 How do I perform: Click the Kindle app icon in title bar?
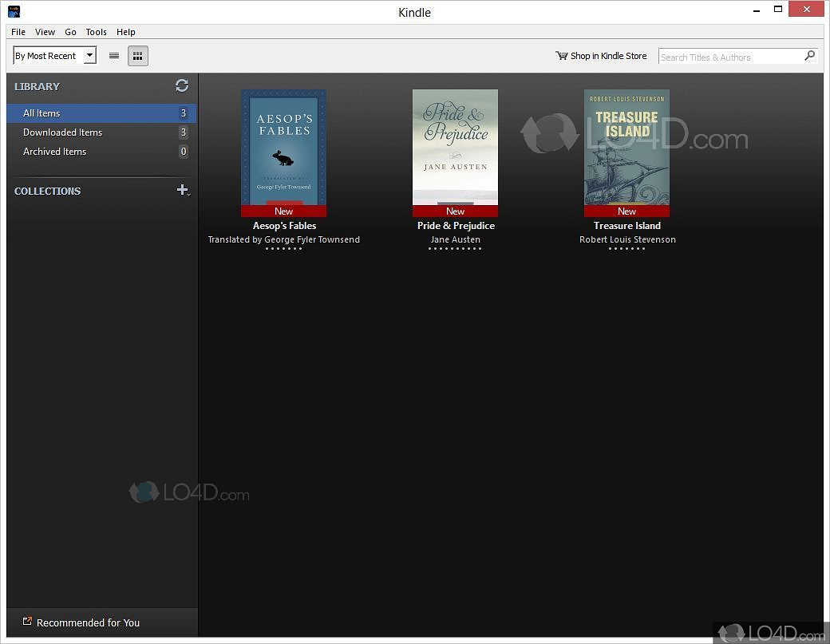click(14, 11)
